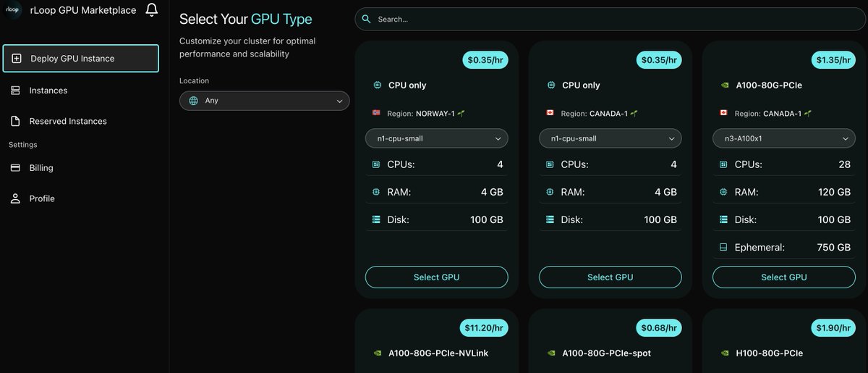The image size is (868, 373).
Task: Click rLoop GPU Marketplace title
Action: pos(82,10)
